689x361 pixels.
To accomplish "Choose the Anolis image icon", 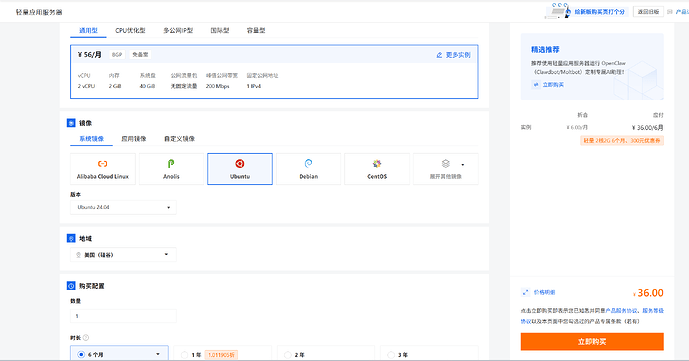I will 171,164.
